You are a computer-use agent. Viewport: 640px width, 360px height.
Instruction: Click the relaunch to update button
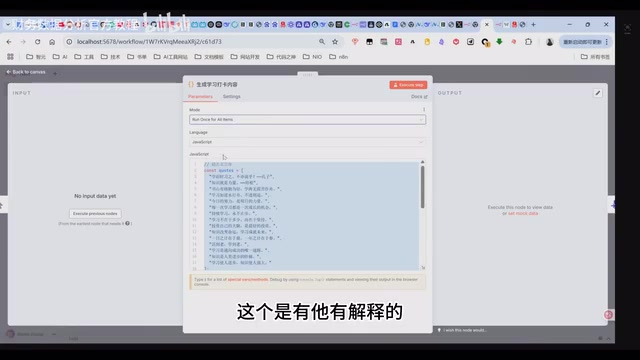(x=582, y=42)
